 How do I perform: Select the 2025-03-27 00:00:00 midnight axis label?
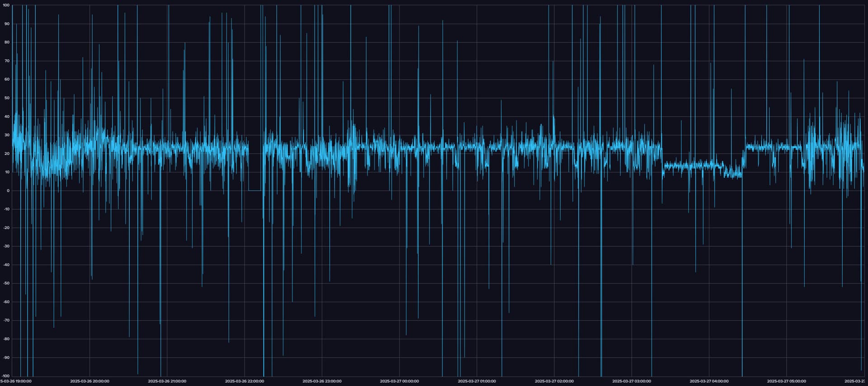click(x=399, y=381)
